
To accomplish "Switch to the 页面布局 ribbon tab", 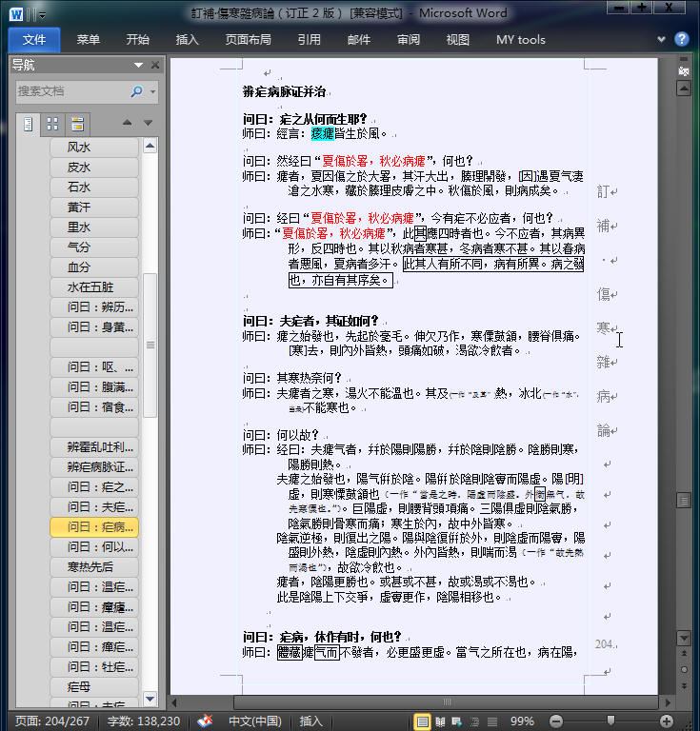I will (x=248, y=40).
